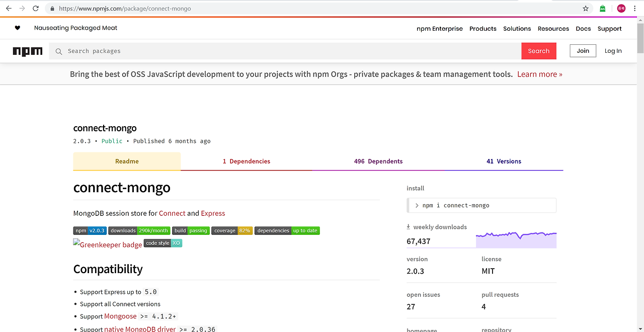This screenshot has height=332, width=644.
Task: Open the Products menu
Action: point(483,29)
